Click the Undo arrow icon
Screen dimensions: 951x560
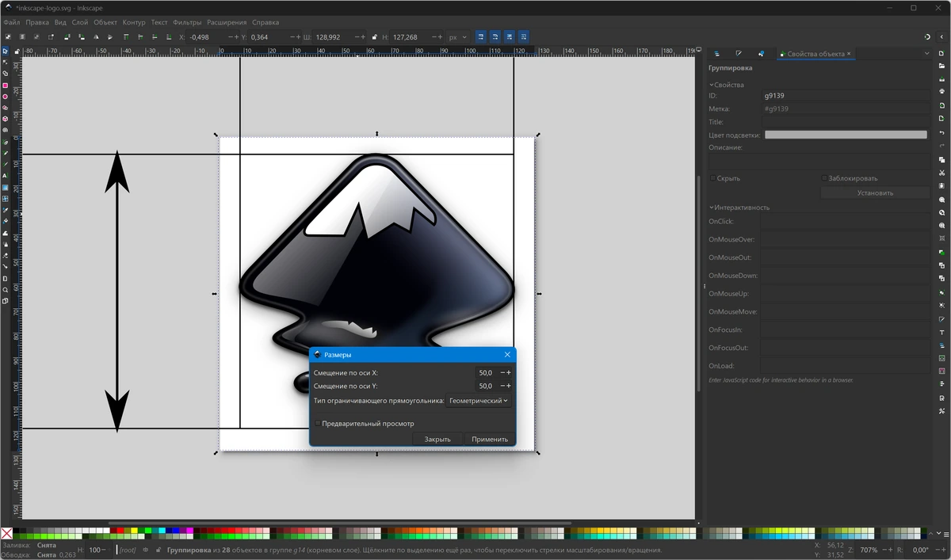coord(941,133)
